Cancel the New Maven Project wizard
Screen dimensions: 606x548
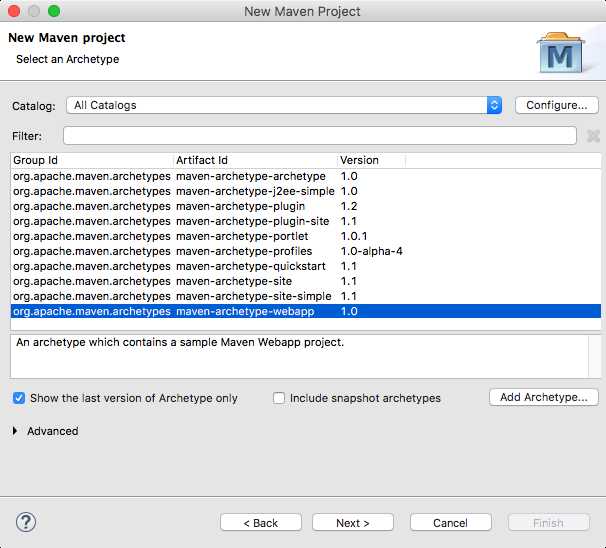(x=451, y=522)
